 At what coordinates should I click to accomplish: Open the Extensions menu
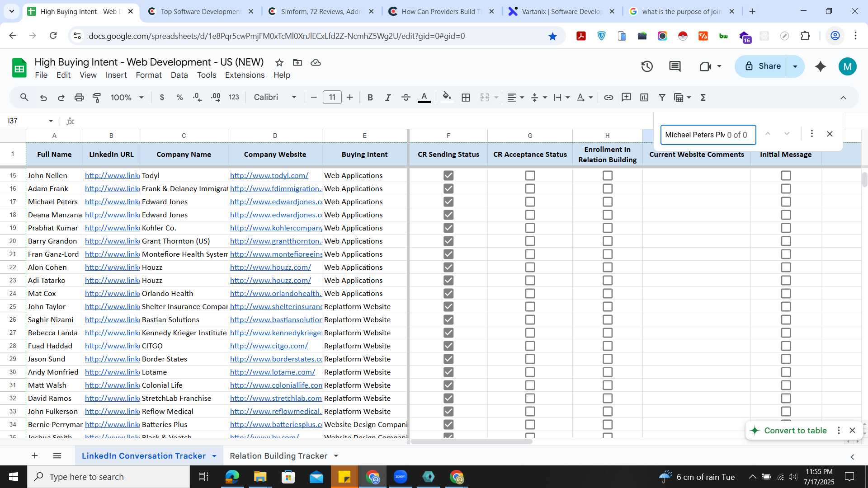pyautogui.click(x=245, y=75)
